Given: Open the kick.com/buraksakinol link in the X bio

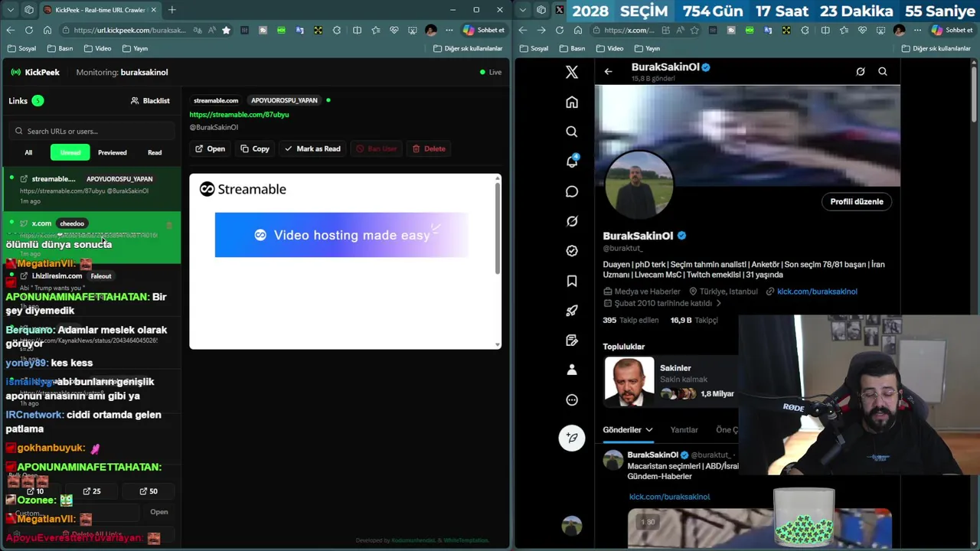Looking at the screenshot, I should [x=817, y=292].
